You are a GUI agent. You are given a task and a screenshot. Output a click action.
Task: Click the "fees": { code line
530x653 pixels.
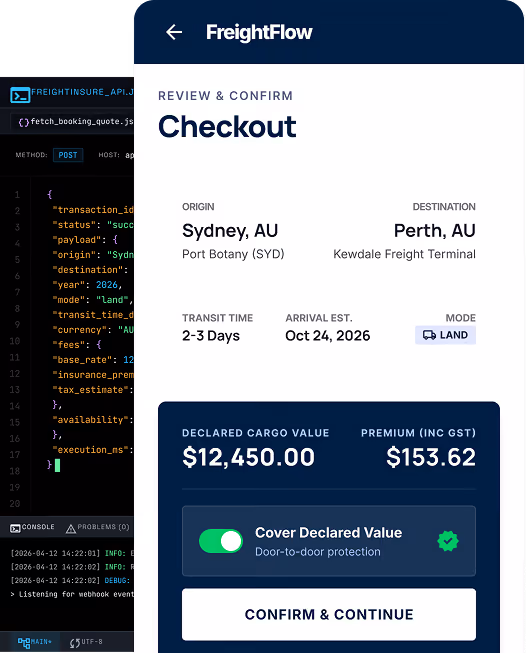(77, 345)
